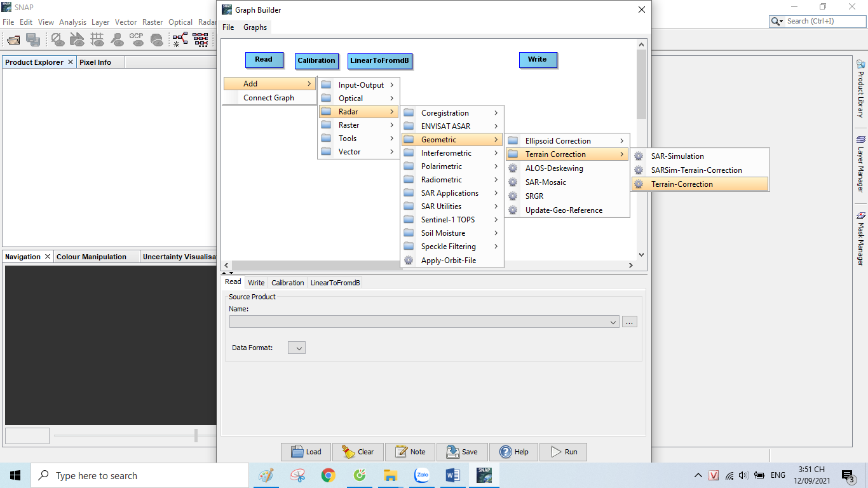Click the browse "..." button for source product
The image size is (868, 488).
(630, 322)
